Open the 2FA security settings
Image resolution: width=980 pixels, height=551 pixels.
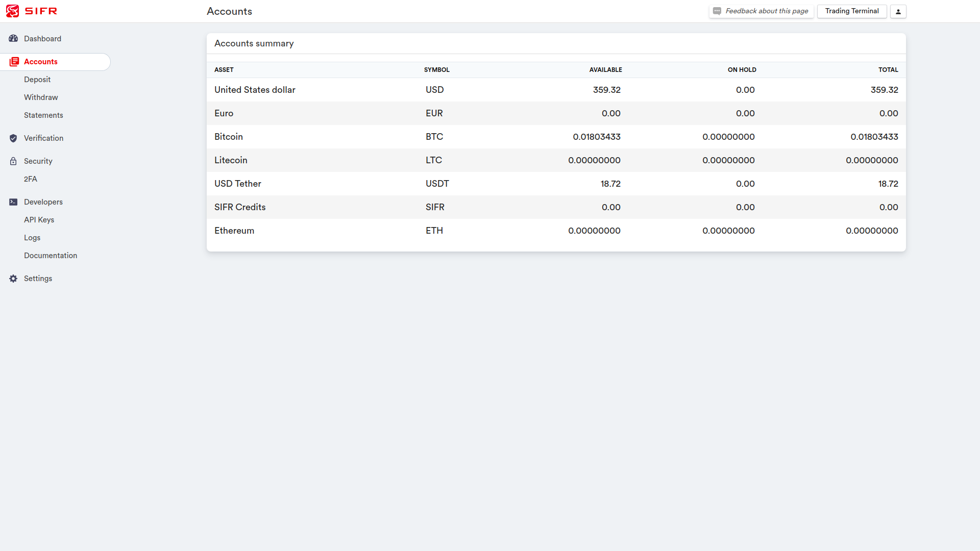(x=31, y=179)
